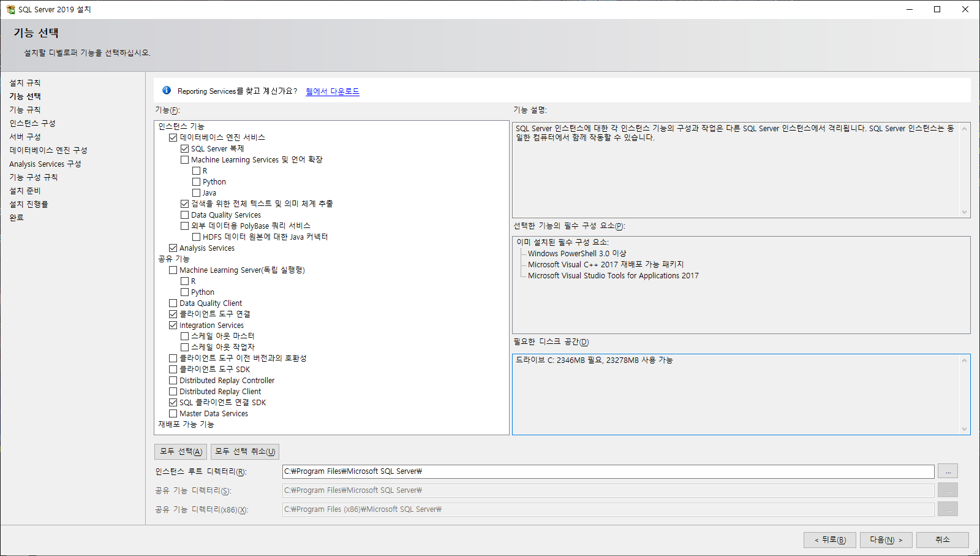This screenshot has height=556, width=980.
Task: Check 클라이언트 도구 SDK checkbox
Action: [x=173, y=369]
